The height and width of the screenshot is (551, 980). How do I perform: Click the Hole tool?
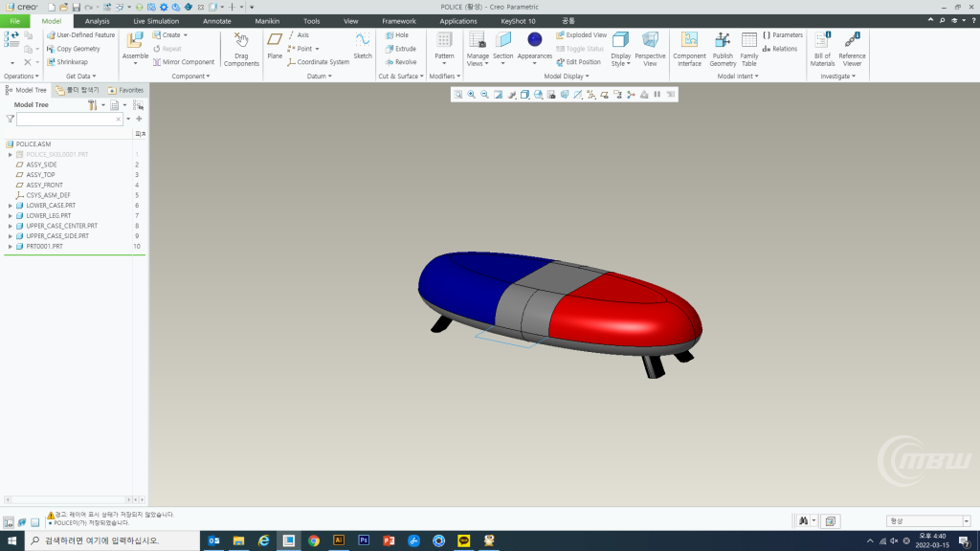(x=396, y=35)
